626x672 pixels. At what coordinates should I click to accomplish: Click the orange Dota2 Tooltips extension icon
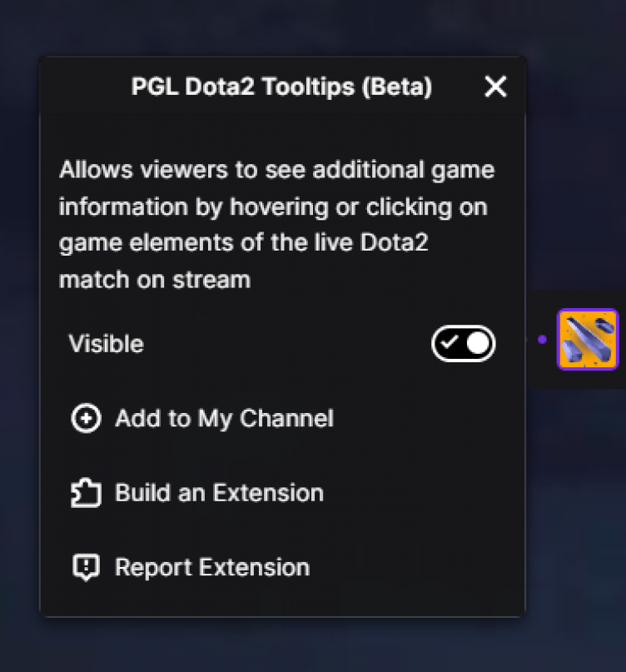click(588, 339)
